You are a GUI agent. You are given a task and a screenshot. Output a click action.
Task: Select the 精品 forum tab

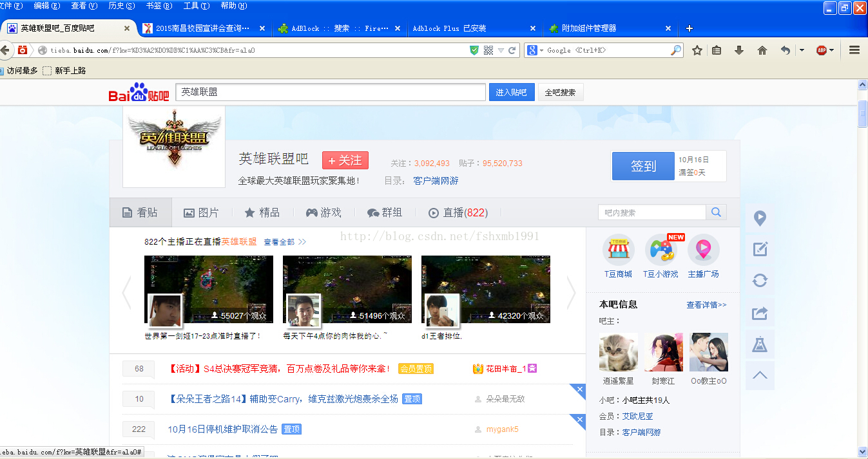click(x=262, y=212)
